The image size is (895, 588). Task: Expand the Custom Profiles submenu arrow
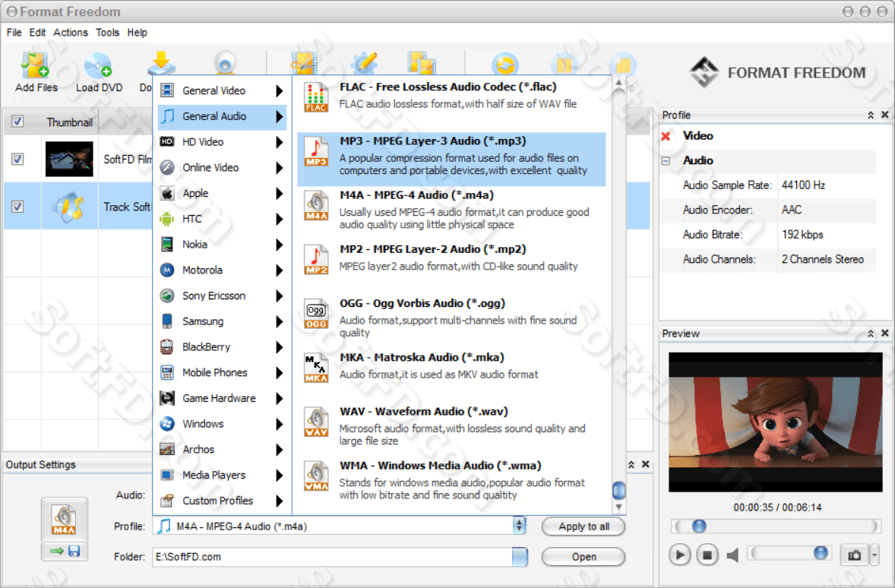click(279, 501)
